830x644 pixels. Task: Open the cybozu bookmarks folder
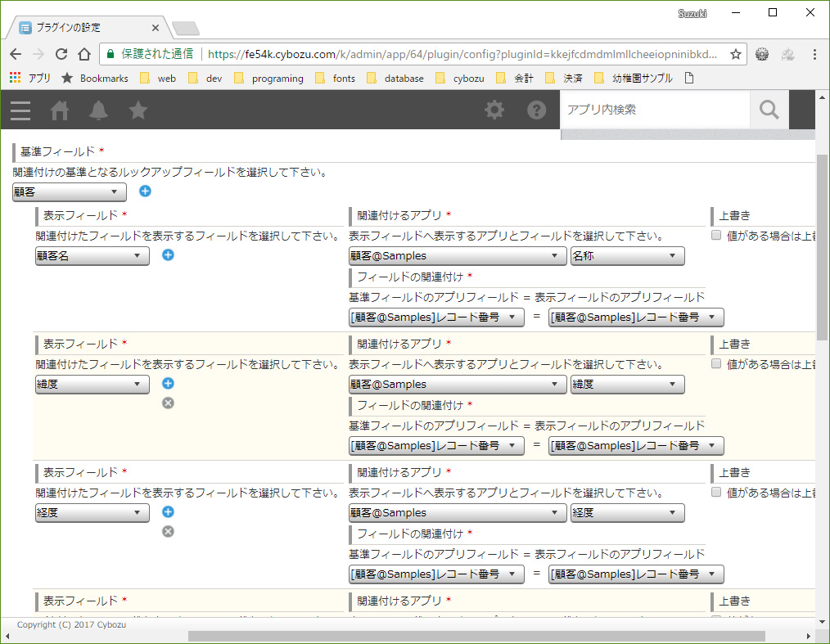459,79
